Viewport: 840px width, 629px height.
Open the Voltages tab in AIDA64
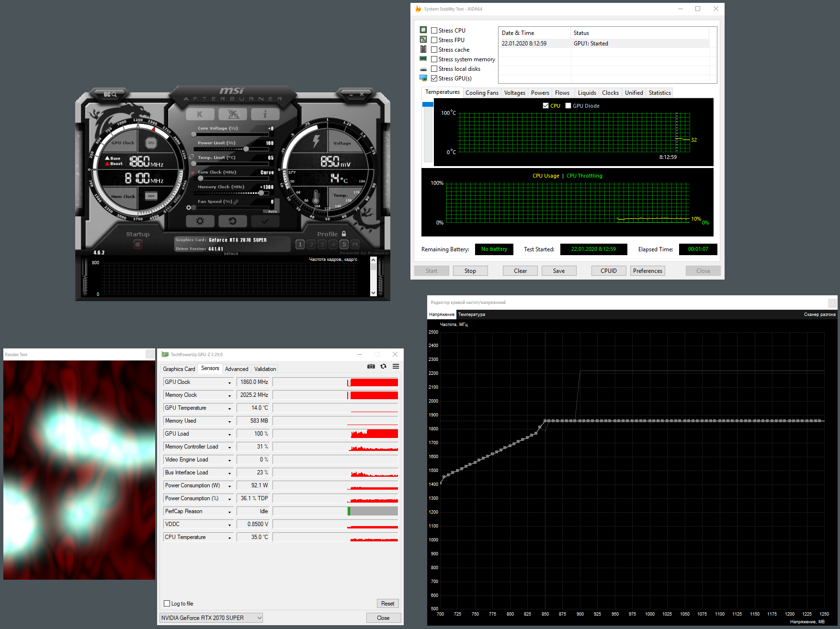coord(515,93)
